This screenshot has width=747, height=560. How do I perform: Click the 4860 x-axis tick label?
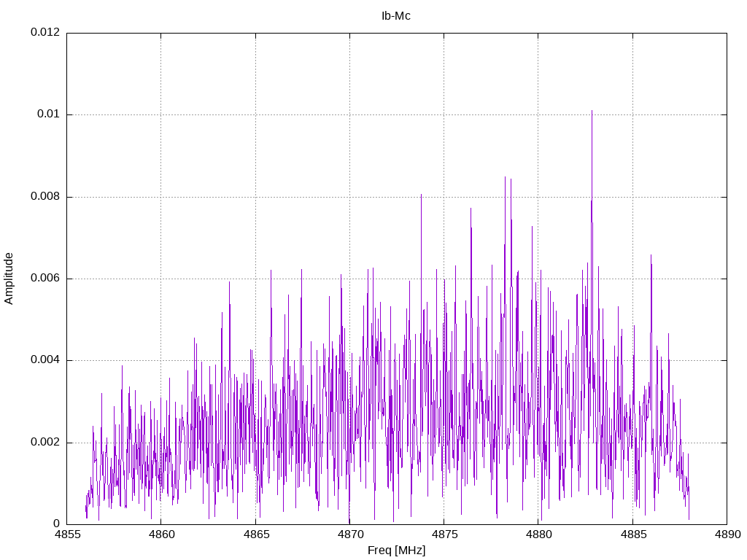tap(161, 534)
